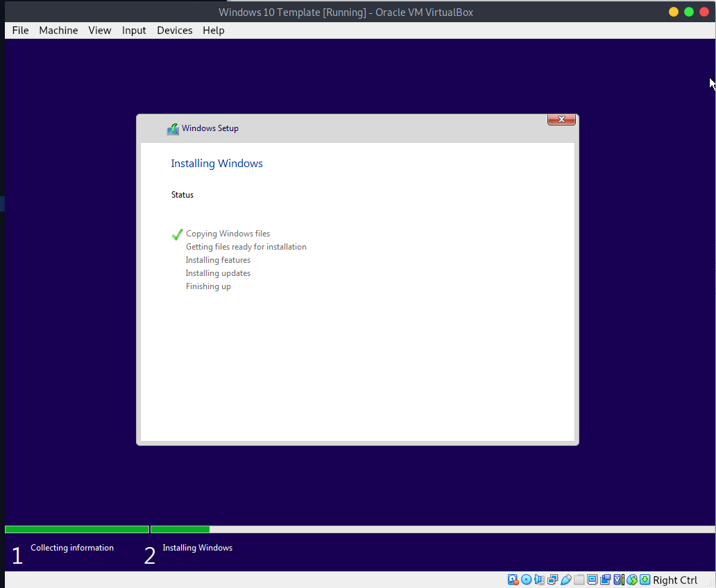Click the network adapters status icon
This screenshot has width=716, height=588.
pos(552,580)
